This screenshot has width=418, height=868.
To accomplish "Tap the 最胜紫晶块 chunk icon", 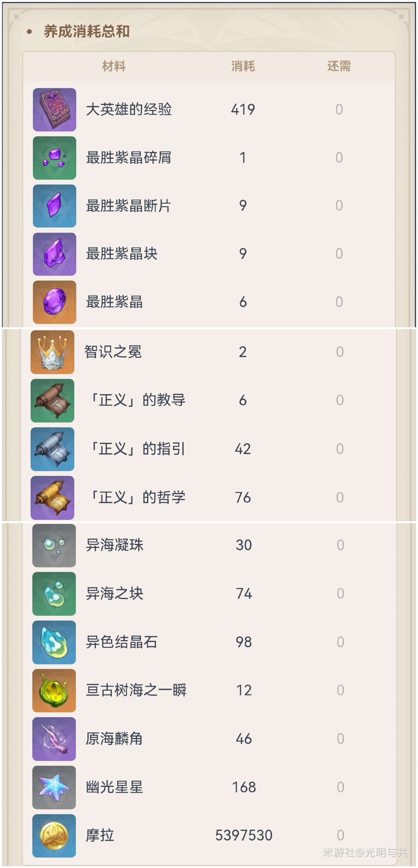I will 55,254.
